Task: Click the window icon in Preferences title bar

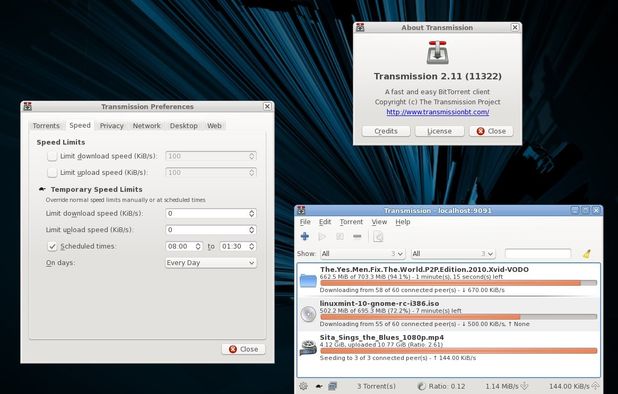Action: (x=27, y=106)
